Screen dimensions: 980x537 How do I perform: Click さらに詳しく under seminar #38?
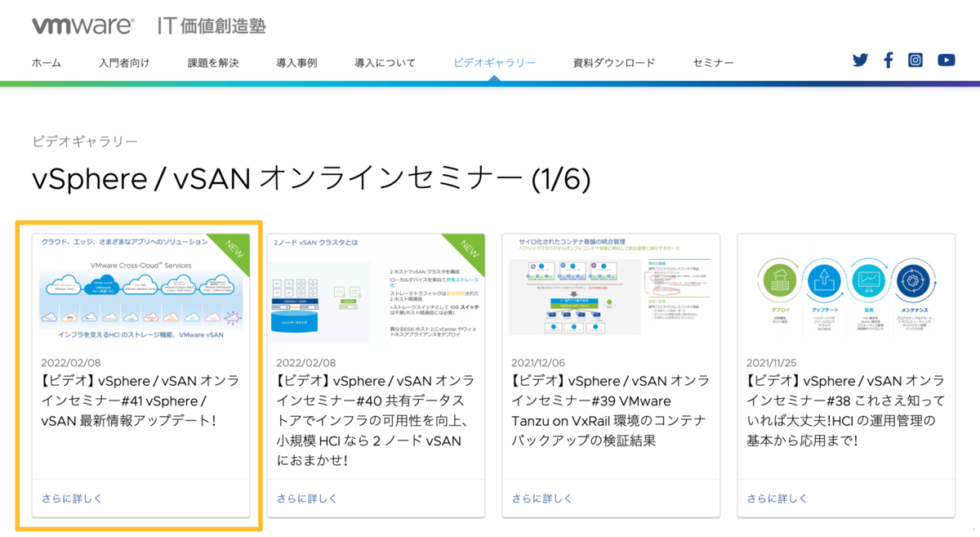coord(777,498)
